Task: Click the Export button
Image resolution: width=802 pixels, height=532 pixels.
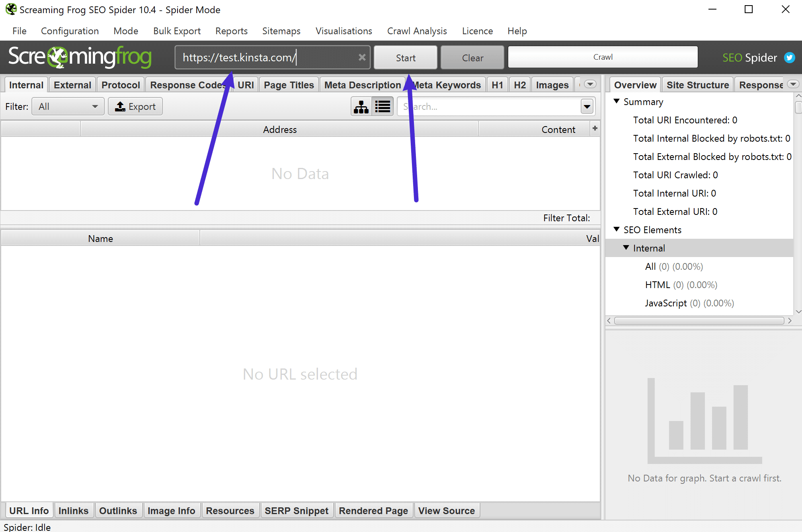Action: pyautogui.click(x=135, y=106)
